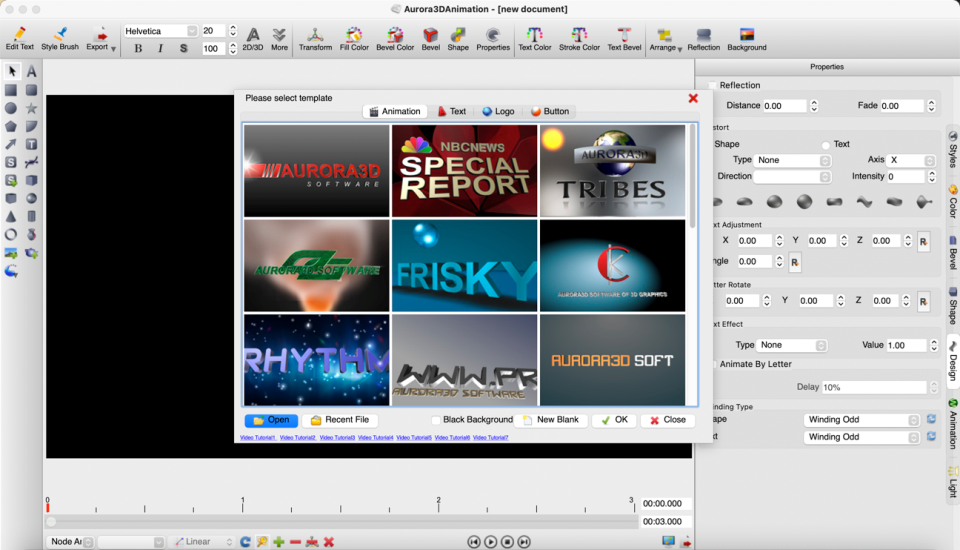Select the Bevel toolbar option
The height and width of the screenshot is (550, 960).
pos(430,39)
